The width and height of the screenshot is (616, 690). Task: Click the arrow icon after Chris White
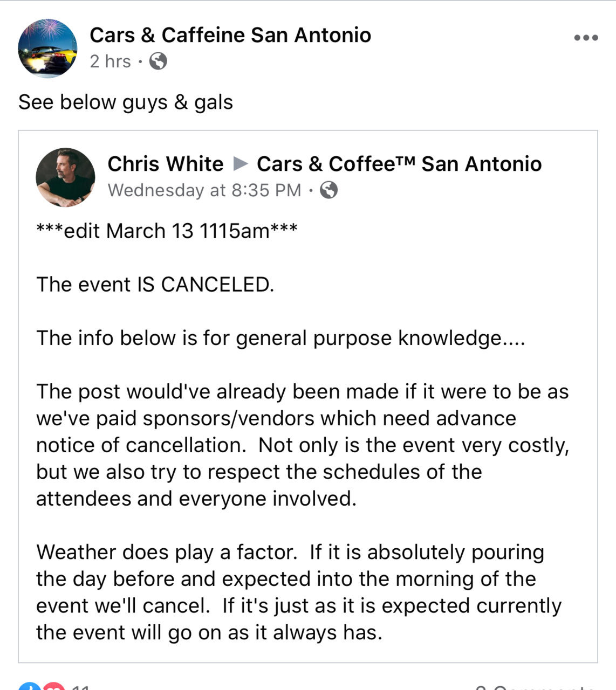click(240, 163)
